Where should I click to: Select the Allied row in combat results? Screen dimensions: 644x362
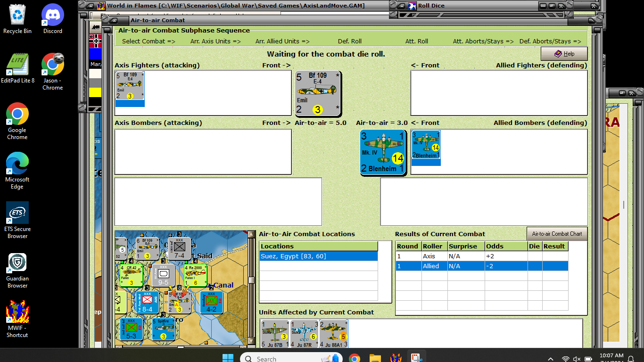pyautogui.click(x=482, y=266)
